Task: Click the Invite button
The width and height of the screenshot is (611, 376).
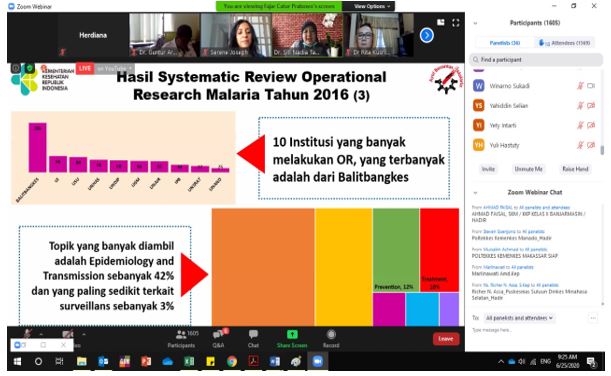Action: 488,169
